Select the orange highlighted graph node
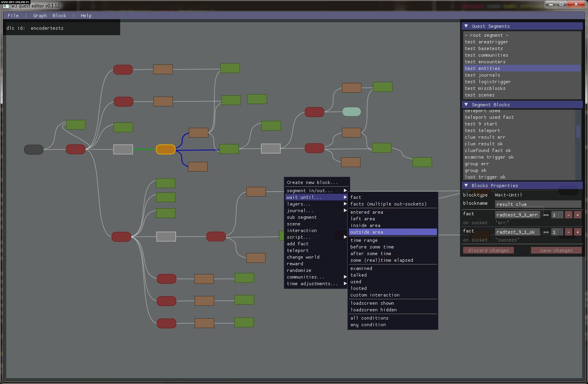588x384 pixels. [165, 149]
